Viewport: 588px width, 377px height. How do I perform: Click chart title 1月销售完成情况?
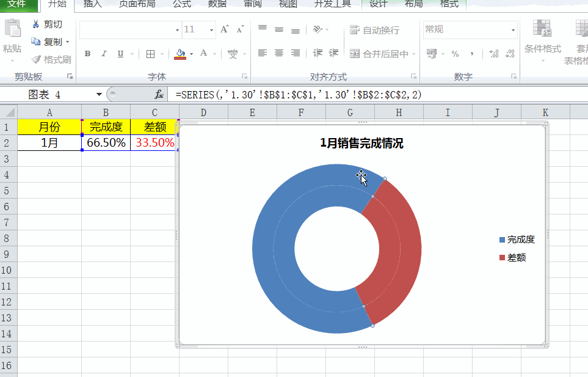[362, 144]
